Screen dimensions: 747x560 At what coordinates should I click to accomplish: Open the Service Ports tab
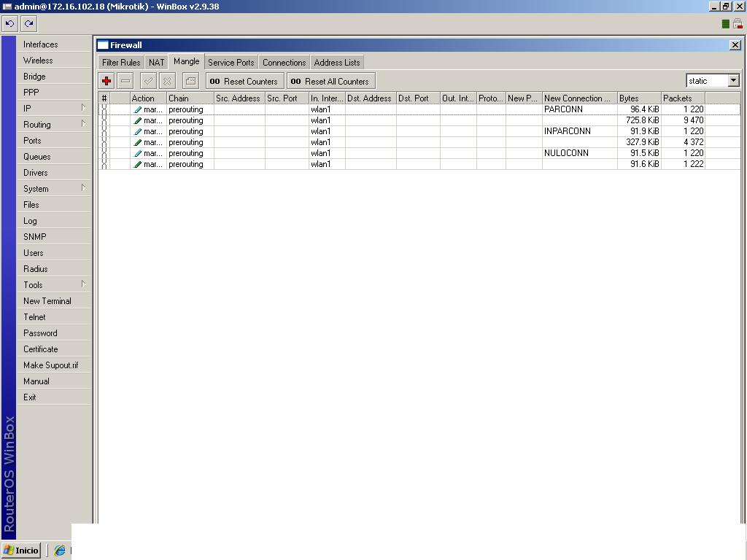point(231,63)
